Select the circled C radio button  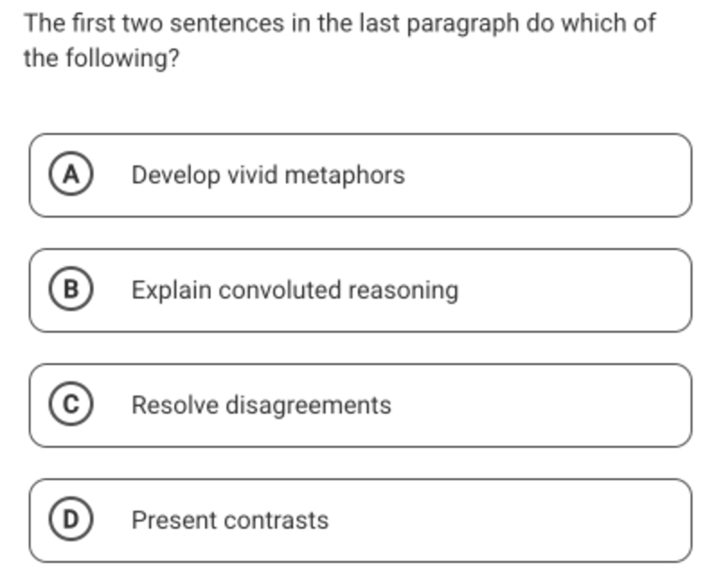tap(71, 404)
